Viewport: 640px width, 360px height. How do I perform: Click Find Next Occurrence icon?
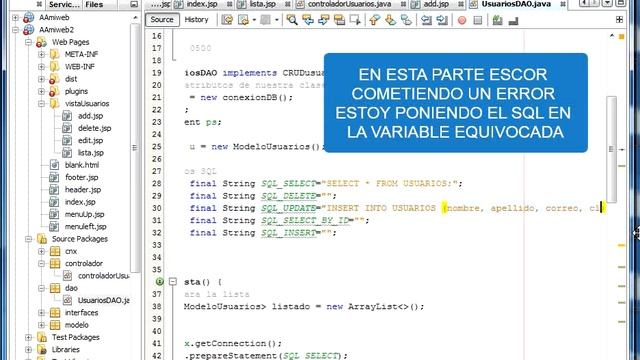click(x=324, y=20)
